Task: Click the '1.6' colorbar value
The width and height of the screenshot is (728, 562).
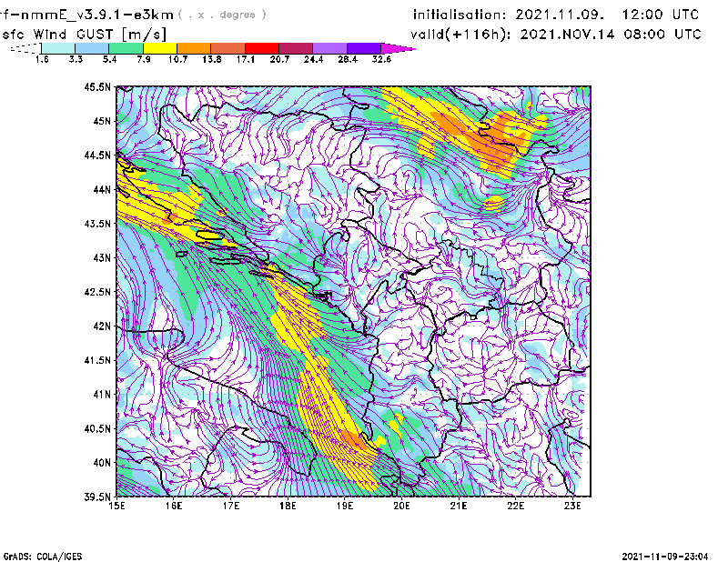Action: click(x=42, y=59)
